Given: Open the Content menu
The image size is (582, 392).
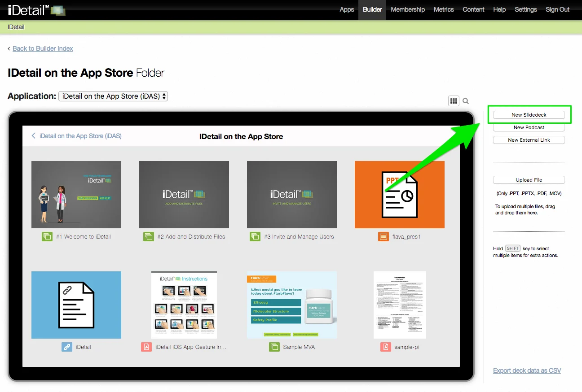Looking at the screenshot, I should tap(473, 9).
